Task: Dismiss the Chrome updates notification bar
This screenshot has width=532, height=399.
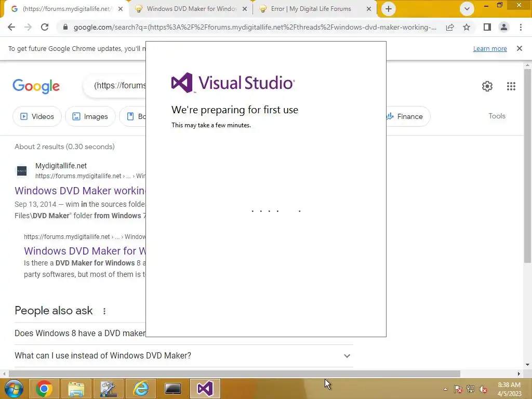Action: tap(520, 48)
